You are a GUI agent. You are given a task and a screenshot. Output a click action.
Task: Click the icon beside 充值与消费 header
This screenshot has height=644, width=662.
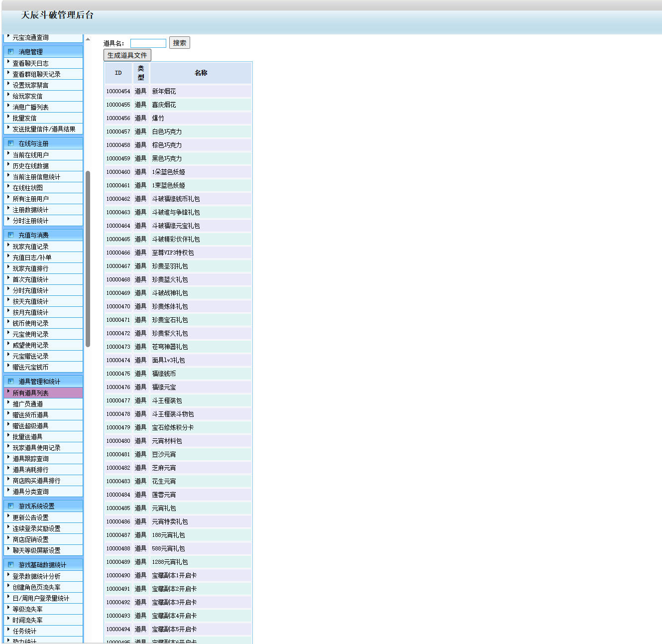[x=10, y=235]
